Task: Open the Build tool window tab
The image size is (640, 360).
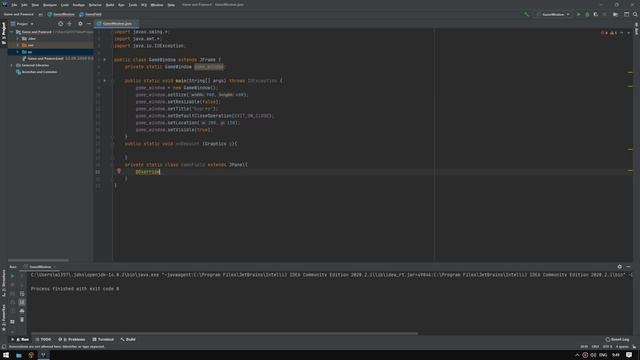Action: (x=128, y=339)
